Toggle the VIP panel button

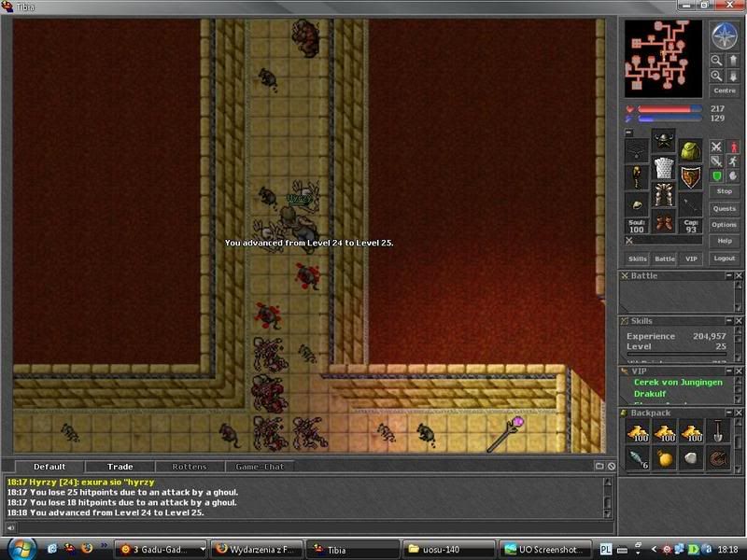691,259
